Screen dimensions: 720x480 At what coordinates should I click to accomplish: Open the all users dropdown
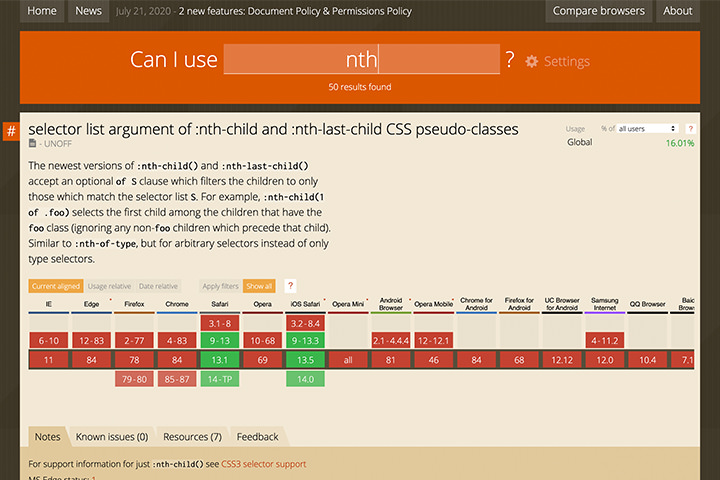coord(647,129)
